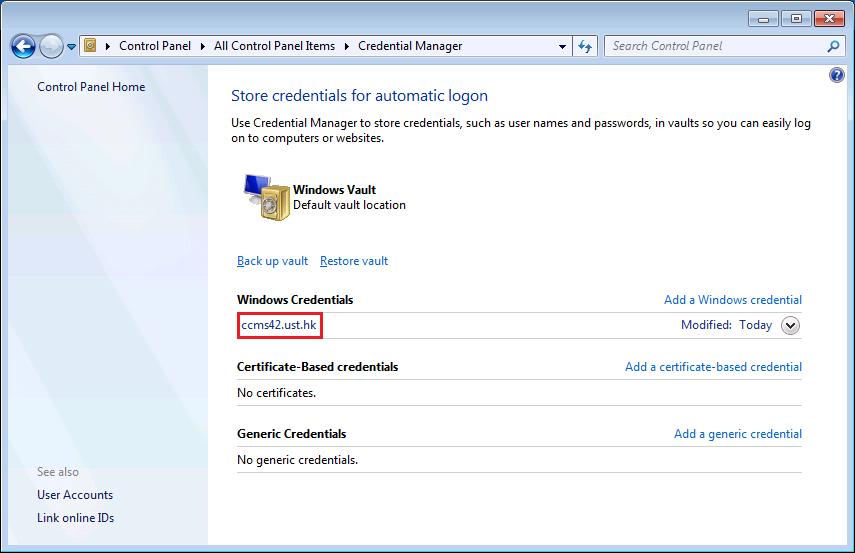Open Help via the question mark icon

(837, 76)
